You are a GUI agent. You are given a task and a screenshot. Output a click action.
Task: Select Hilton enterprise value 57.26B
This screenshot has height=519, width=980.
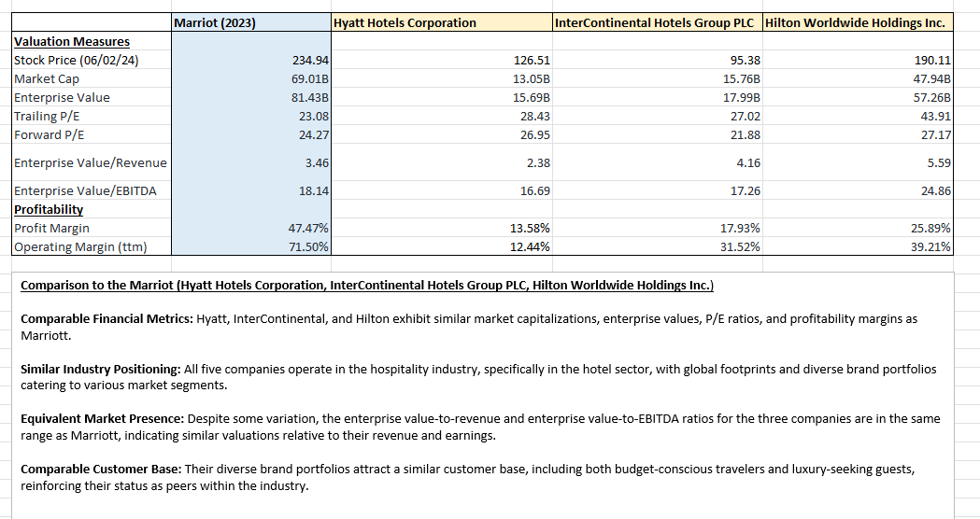coord(858,97)
